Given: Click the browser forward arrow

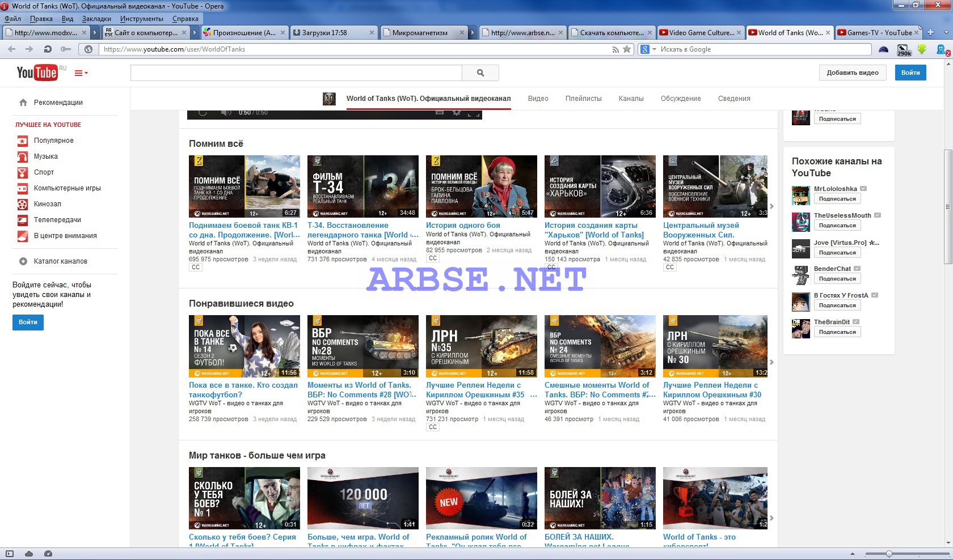Looking at the screenshot, I should pyautogui.click(x=29, y=49).
